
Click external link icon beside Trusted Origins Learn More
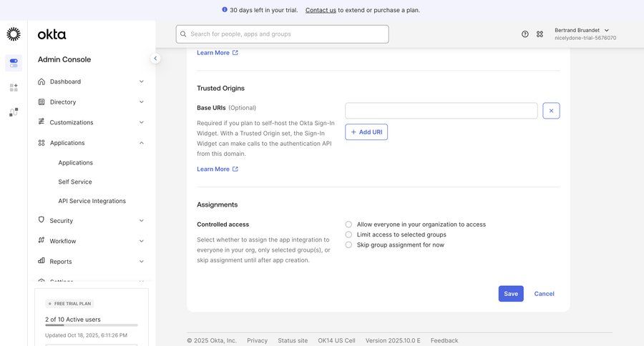(235, 169)
